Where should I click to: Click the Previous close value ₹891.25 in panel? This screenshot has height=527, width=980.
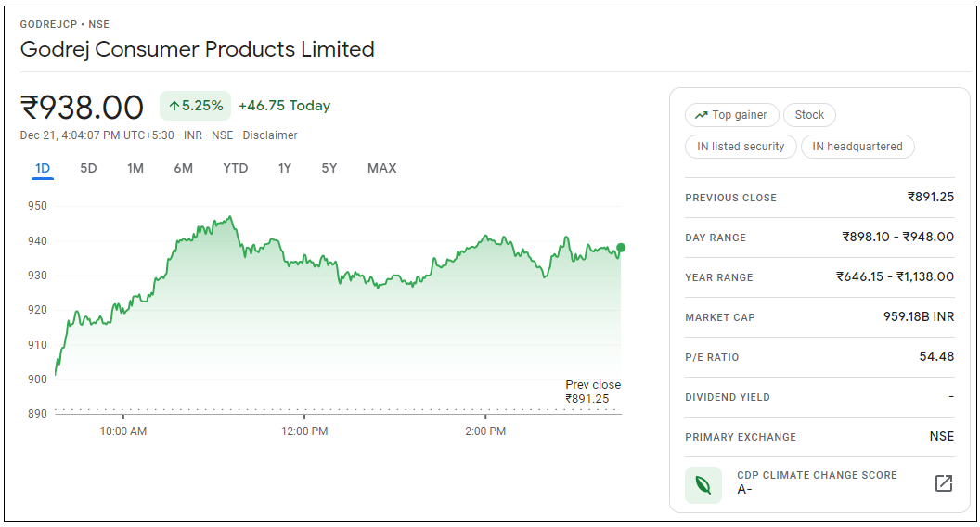pyautogui.click(x=931, y=197)
